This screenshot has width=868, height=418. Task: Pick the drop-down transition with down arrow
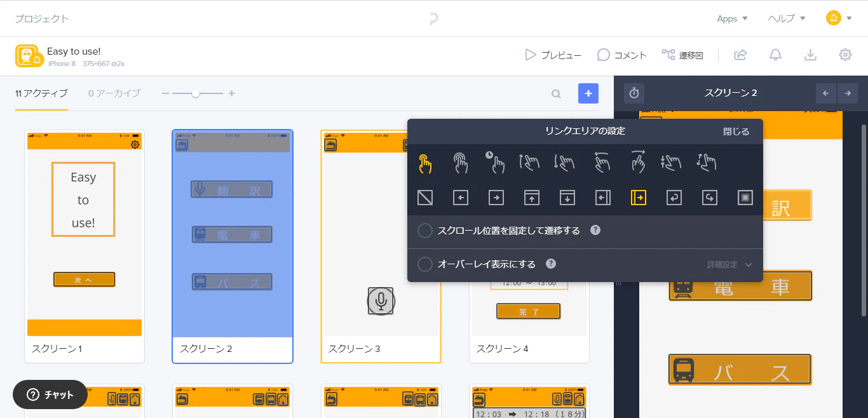click(x=567, y=198)
